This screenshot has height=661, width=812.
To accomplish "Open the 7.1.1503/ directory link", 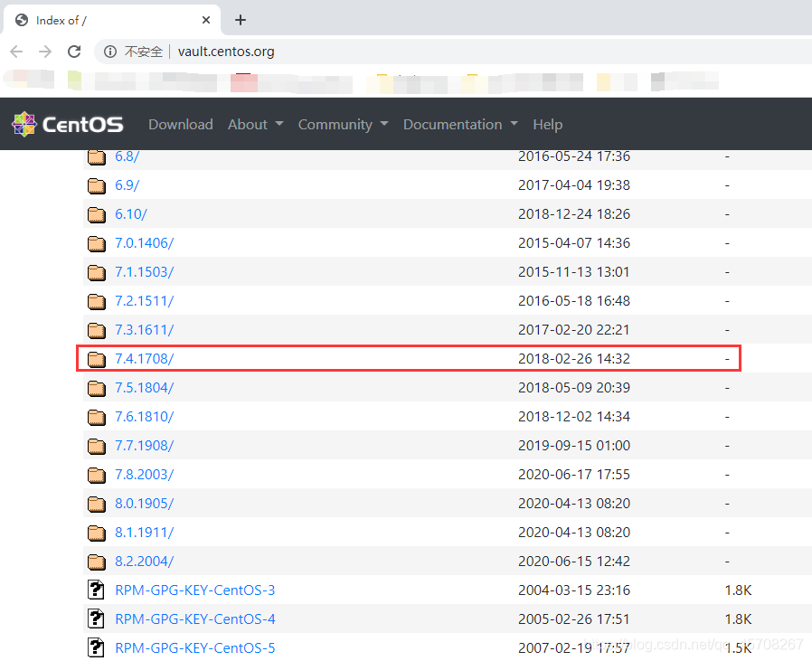I will 145,272.
